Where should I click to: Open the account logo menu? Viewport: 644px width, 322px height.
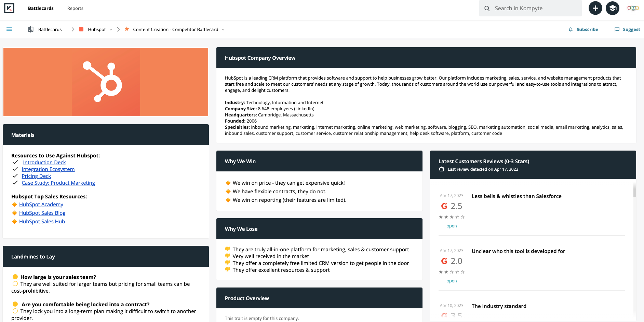(633, 8)
